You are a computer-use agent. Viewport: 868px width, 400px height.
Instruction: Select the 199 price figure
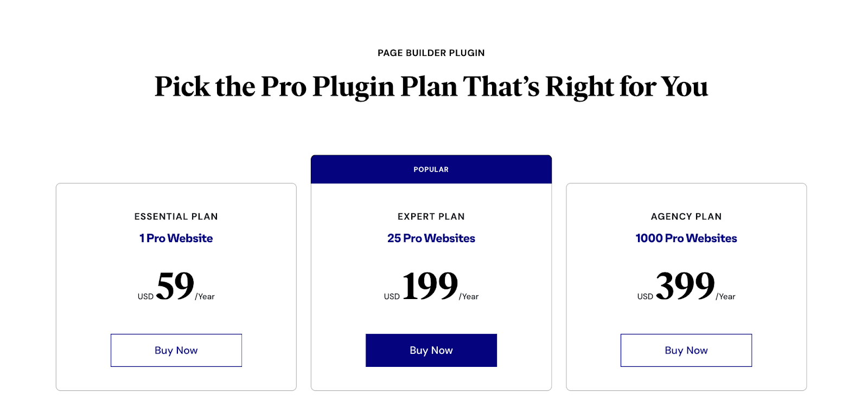tap(430, 285)
